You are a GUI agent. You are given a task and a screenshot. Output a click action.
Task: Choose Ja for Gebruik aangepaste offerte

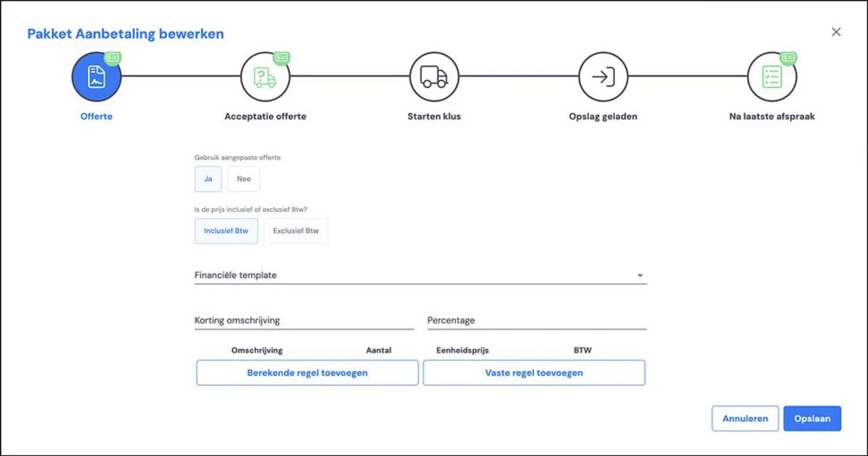(208, 178)
